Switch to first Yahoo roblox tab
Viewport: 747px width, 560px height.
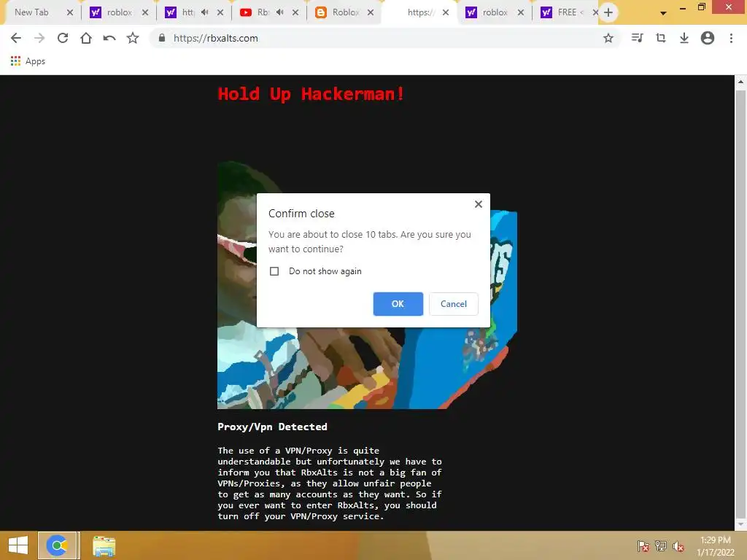point(111,12)
